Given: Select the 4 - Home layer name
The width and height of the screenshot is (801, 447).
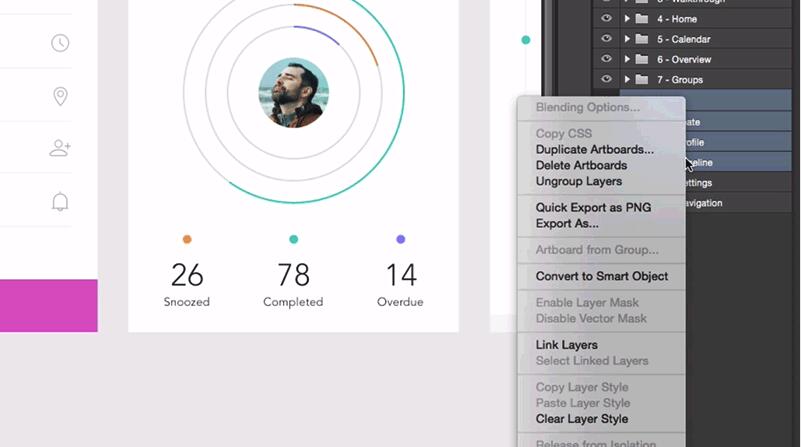Looking at the screenshot, I should click(x=677, y=19).
